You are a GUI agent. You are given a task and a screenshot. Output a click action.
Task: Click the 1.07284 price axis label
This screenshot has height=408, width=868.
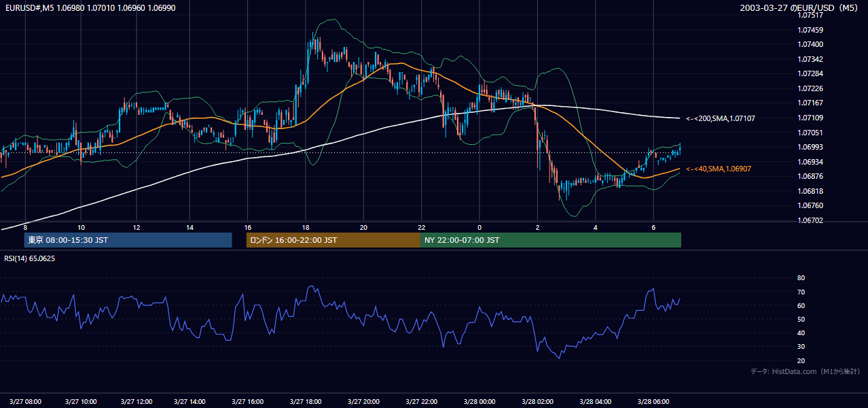click(x=810, y=73)
